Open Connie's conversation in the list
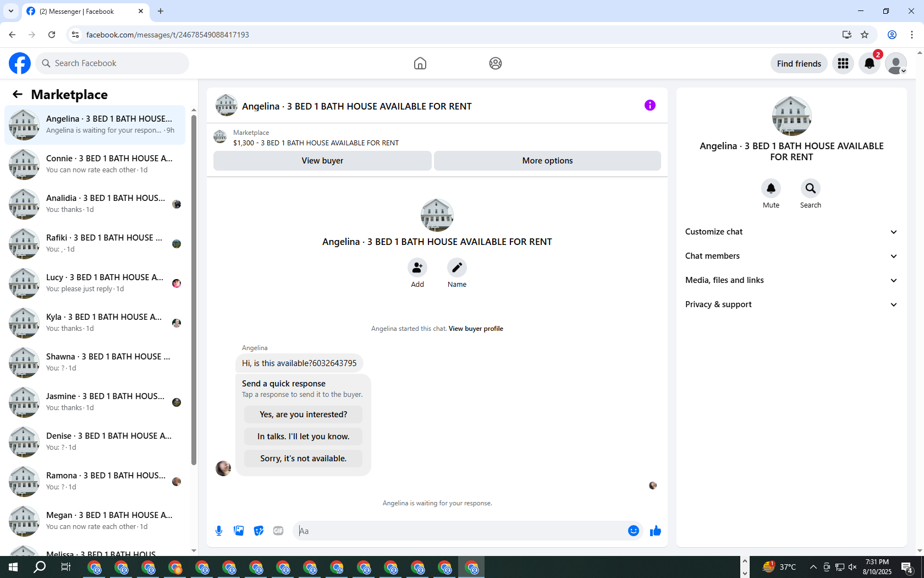 pos(95,164)
